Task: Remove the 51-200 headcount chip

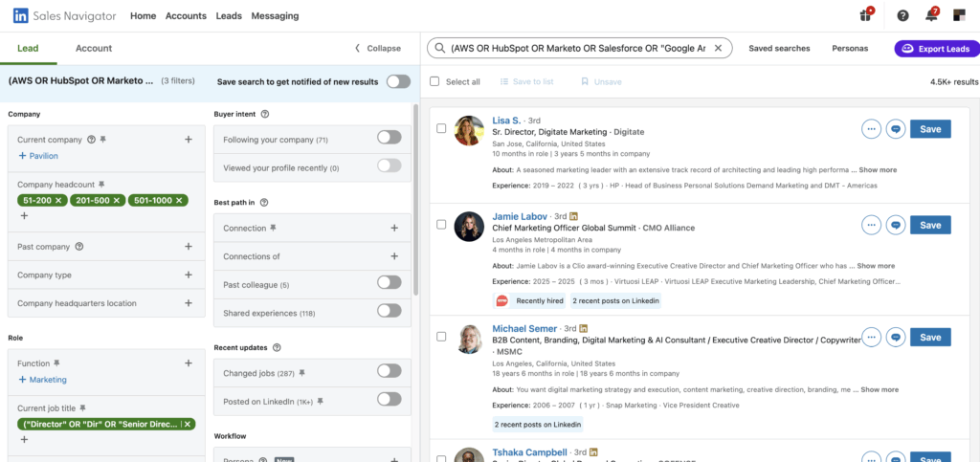Action: (x=58, y=201)
